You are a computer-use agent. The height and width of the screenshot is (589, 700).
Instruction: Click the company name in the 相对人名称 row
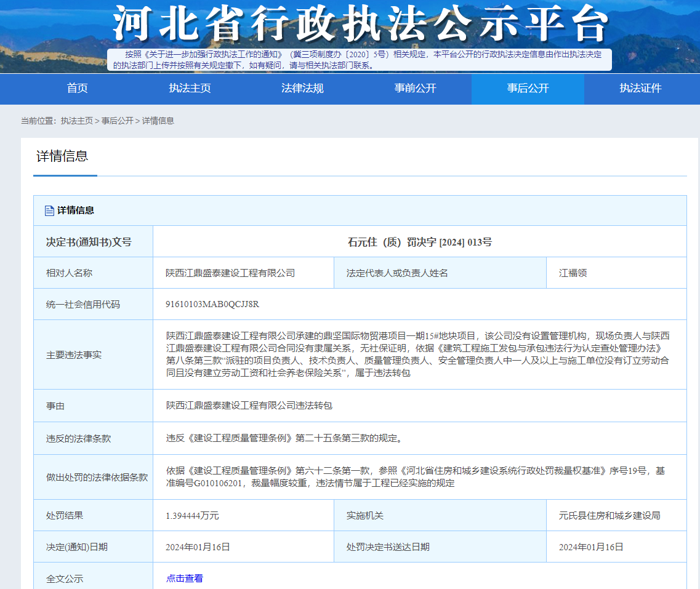[230, 273]
